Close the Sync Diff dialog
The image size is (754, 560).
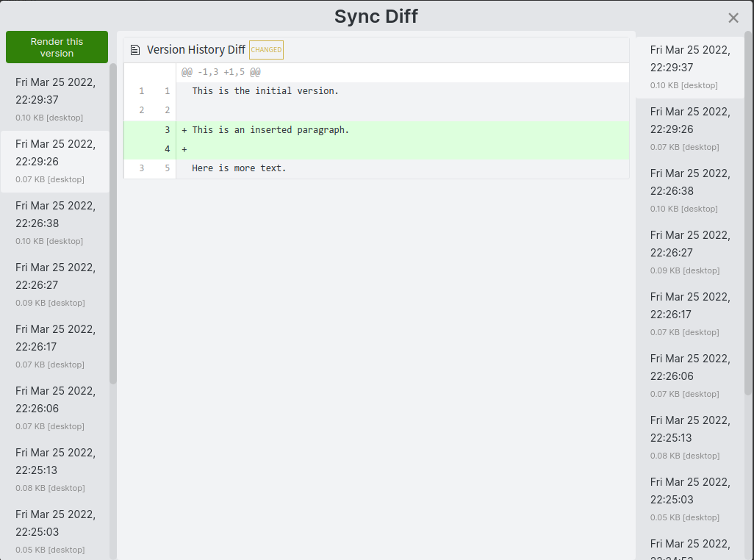tap(733, 18)
